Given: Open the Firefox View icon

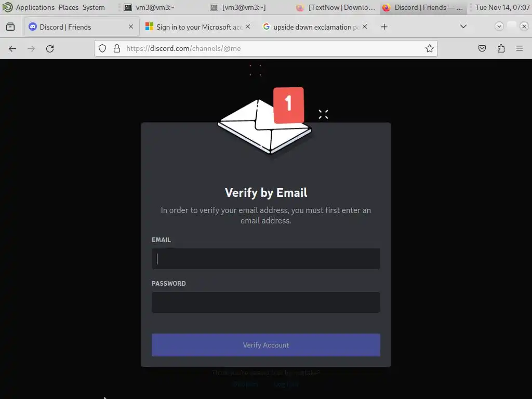Looking at the screenshot, I should (10, 27).
